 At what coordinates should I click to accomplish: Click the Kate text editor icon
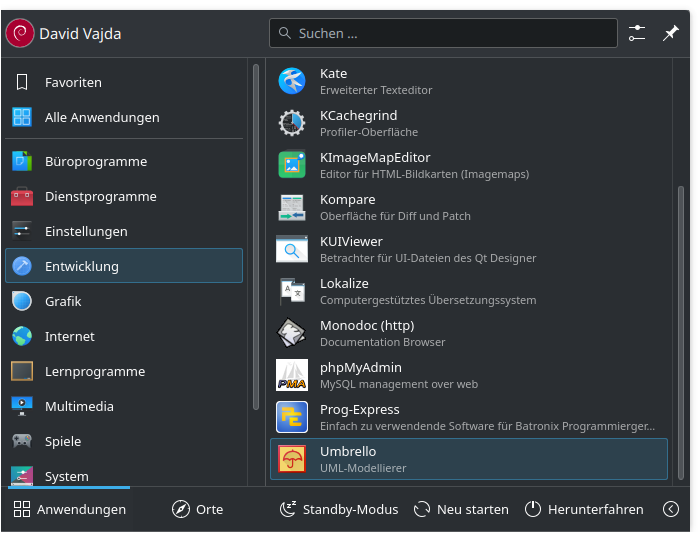coord(292,81)
